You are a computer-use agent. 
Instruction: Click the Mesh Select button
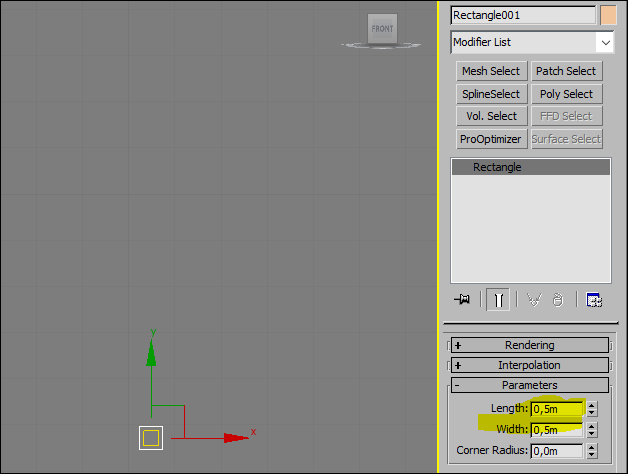491,71
